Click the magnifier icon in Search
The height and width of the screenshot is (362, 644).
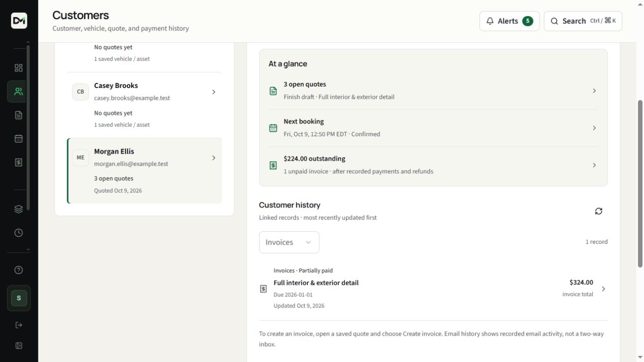point(554,21)
